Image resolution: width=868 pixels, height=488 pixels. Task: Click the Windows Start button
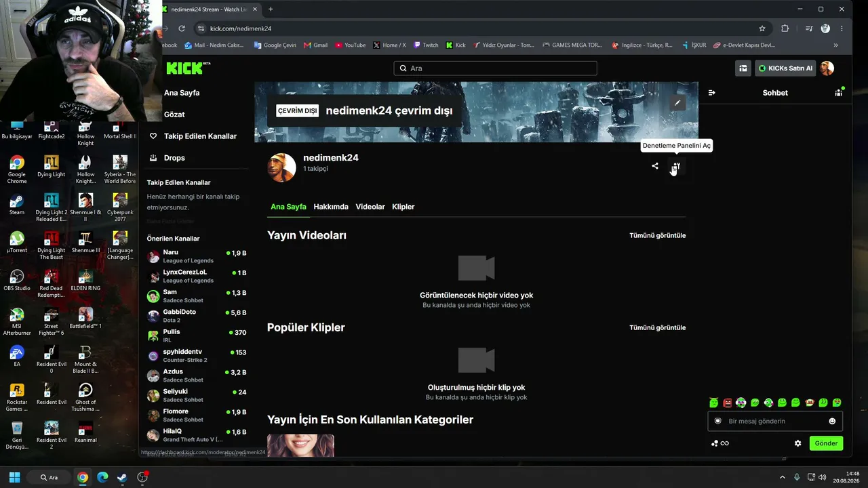point(14,477)
